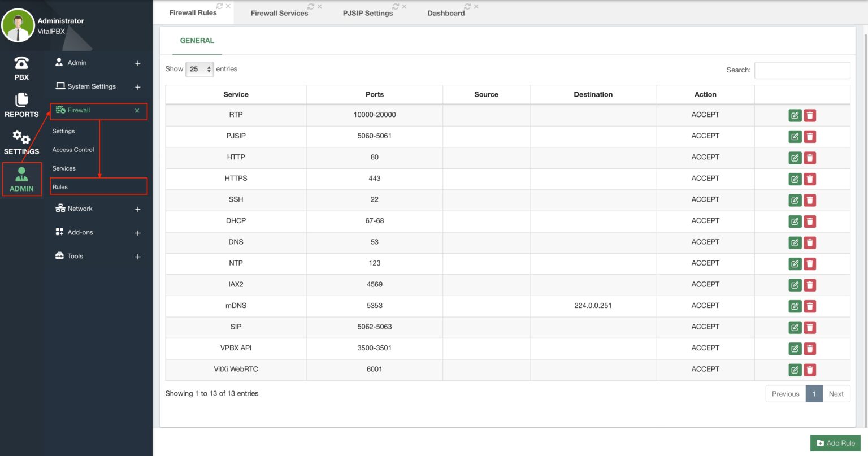Viewport: 868px width, 456px height.
Task: Edit the DHCP rule
Action: click(x=795, y=222)
